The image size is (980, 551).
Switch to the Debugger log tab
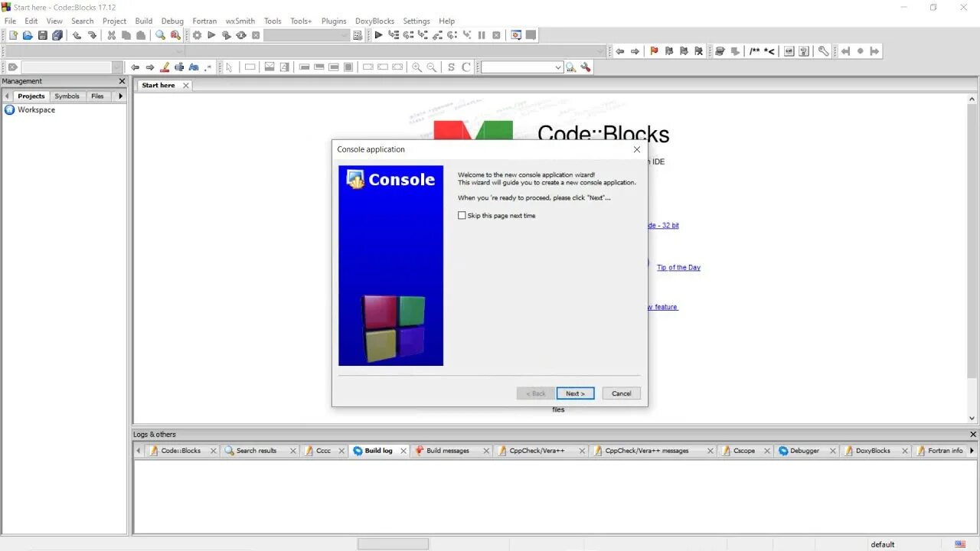(805, 451)
